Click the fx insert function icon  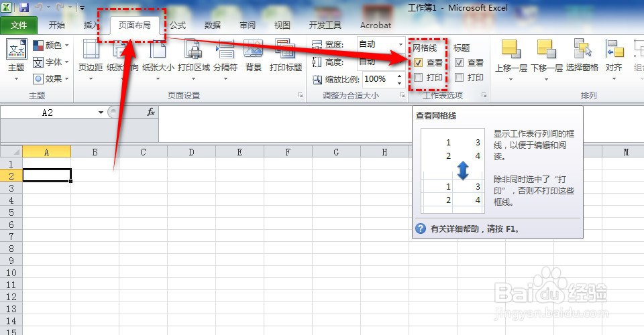[x=151, y=112]
